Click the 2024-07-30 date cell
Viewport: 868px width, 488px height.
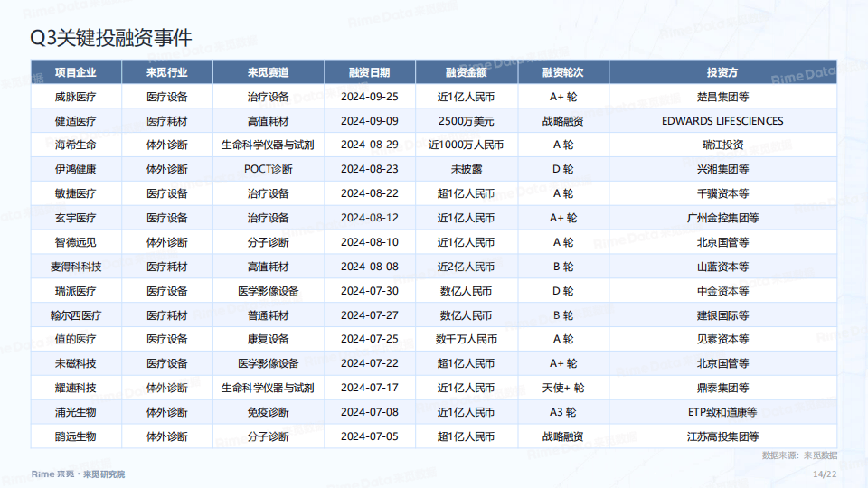coord(370,291)
